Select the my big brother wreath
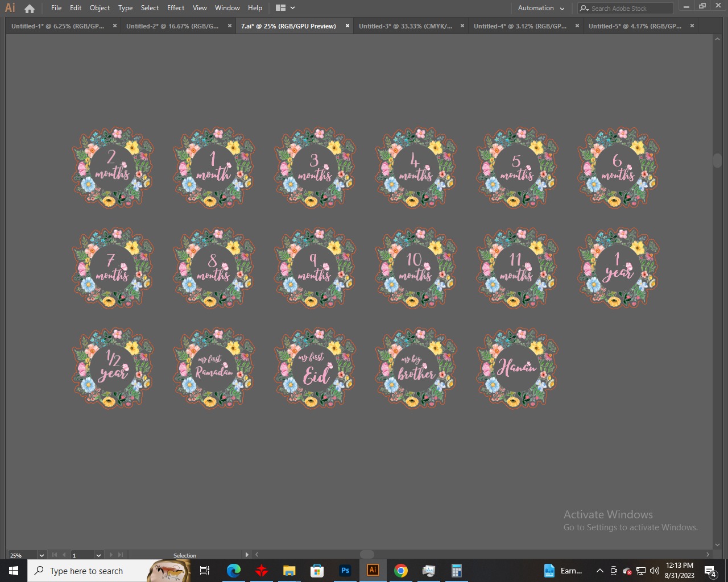The height and width of the screenshot is (582, 728). (x=416, y=368)
